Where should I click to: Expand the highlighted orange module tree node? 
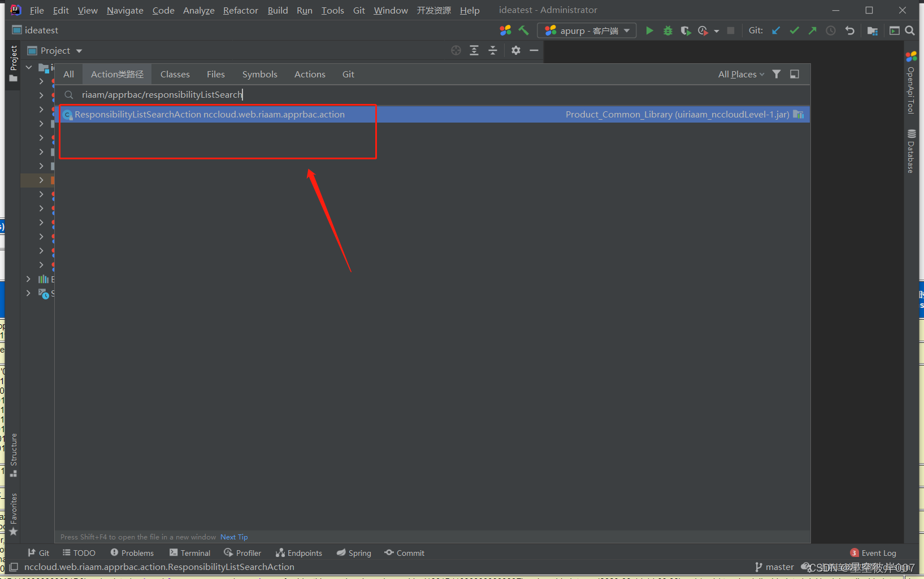pyautogui.click(x=41, y=180)
